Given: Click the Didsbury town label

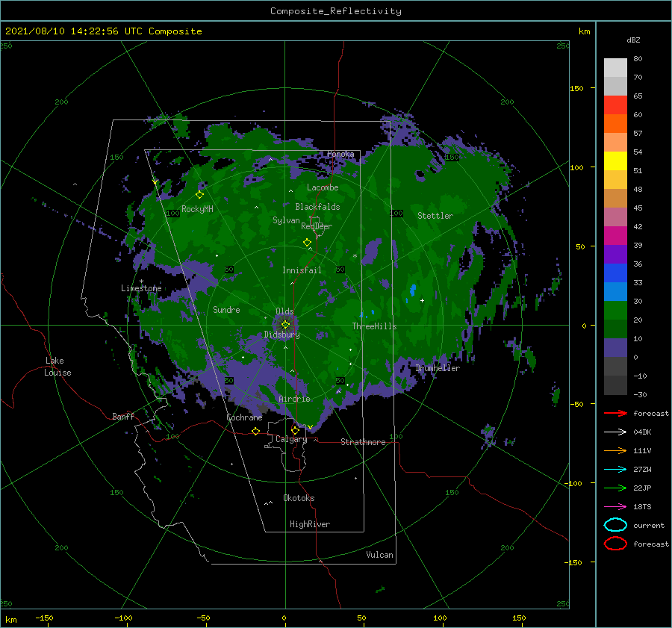Looking at the screenshot, I should click(281, 335).
